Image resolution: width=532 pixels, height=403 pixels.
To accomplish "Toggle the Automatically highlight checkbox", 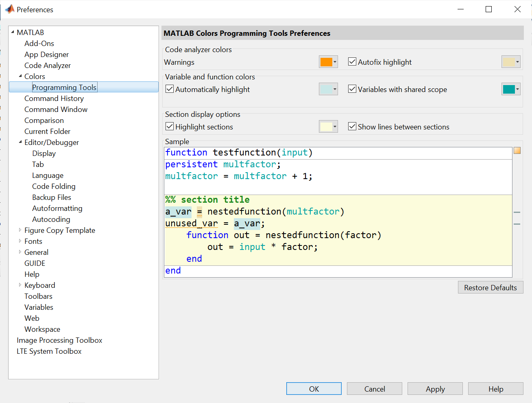I will pyautogui.click(x=170, y=89).
